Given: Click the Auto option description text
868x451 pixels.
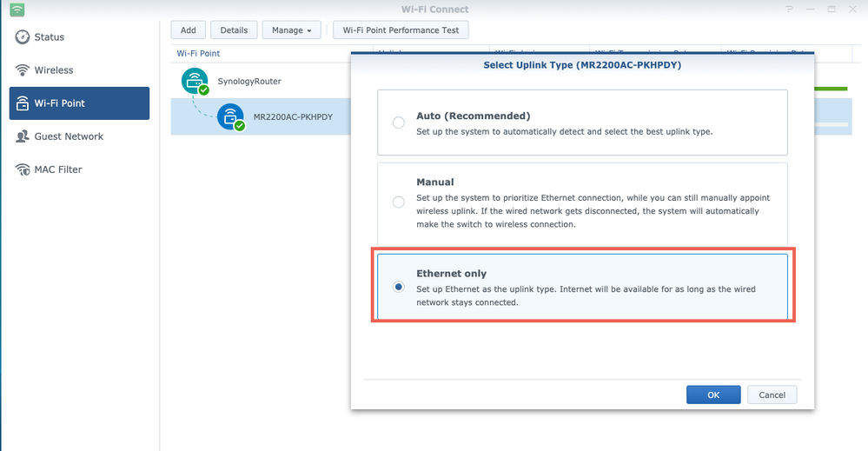Looking at the screenshot, I should pyautogui.click(x=565, y=132).
